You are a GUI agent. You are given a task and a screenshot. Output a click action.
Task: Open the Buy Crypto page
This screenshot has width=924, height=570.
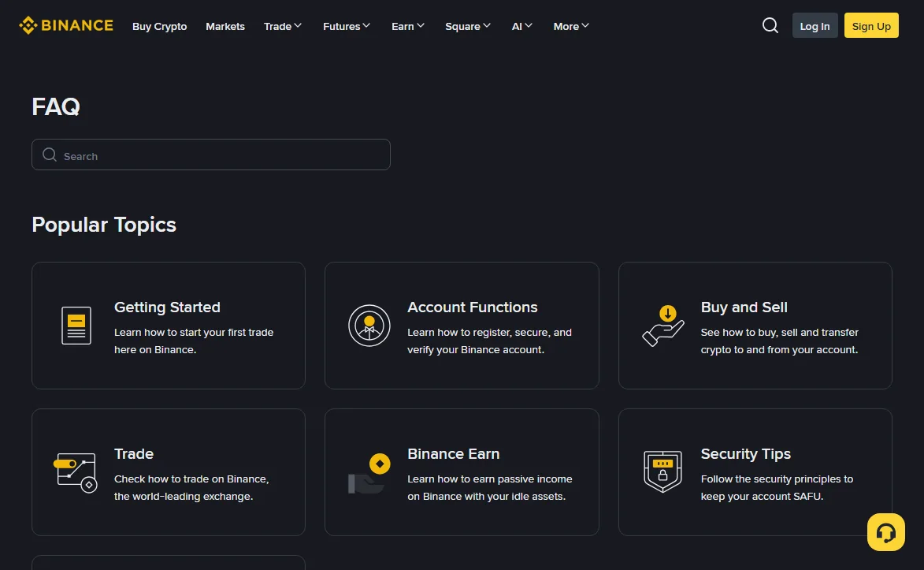coord(160,26)
